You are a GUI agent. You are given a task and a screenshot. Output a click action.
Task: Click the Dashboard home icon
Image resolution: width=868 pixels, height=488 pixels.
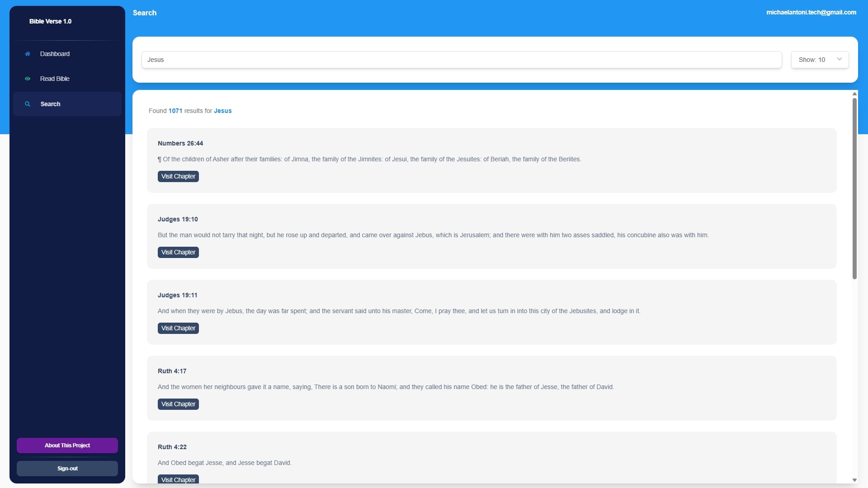28,54
